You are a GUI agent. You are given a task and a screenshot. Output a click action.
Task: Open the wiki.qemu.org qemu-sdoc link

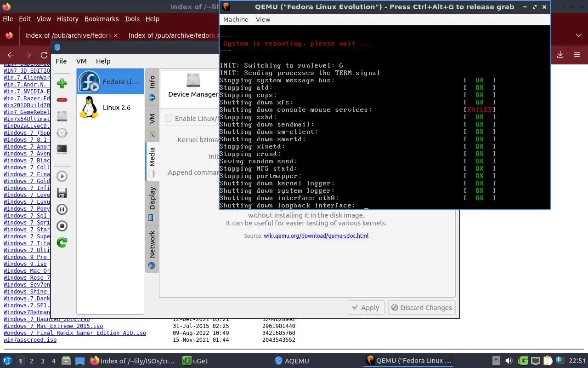coord(316,236)
